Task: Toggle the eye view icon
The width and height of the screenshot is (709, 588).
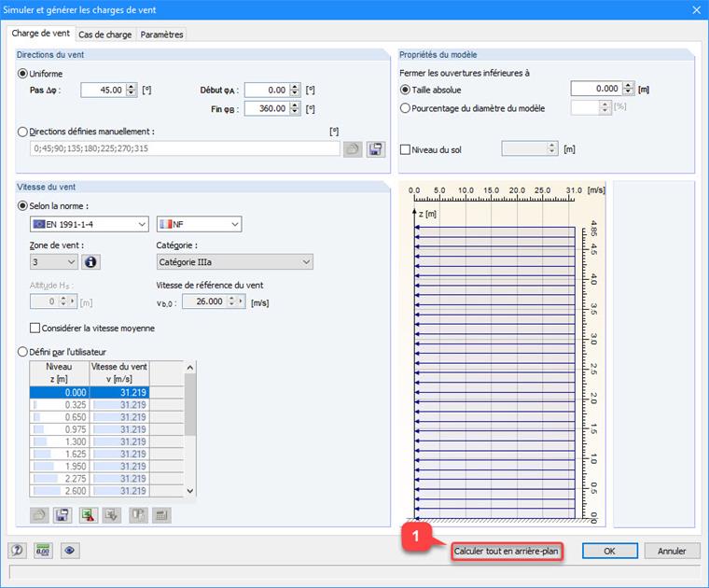Action: (x=70, y=551)
